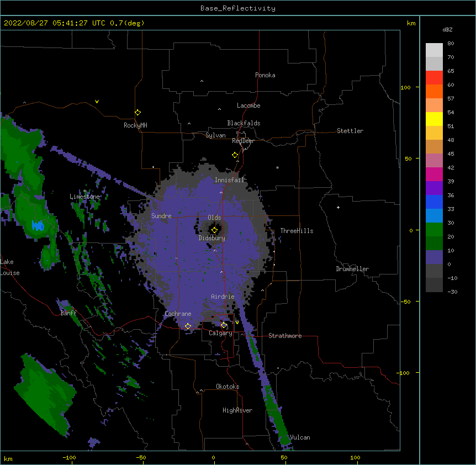Click the Drumheller label
This screenshot has height=465, width=476.
[352, 269]
